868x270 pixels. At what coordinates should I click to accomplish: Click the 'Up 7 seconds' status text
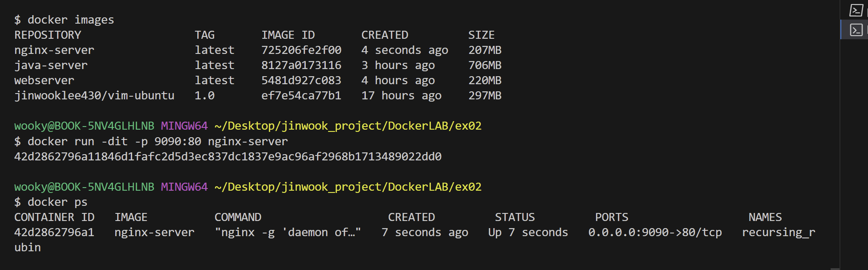click(x=528, y=233)
